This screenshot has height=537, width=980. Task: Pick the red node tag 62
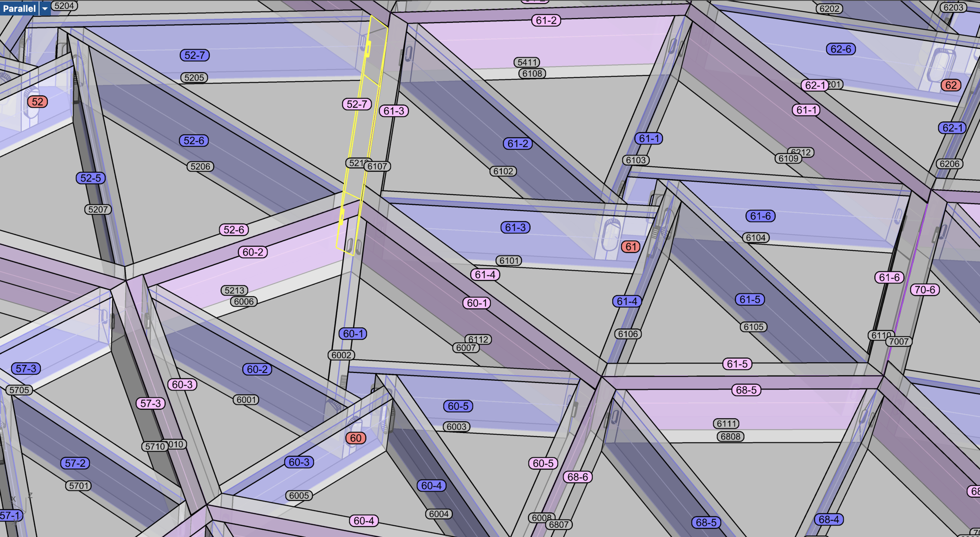[x=951, y=85]
